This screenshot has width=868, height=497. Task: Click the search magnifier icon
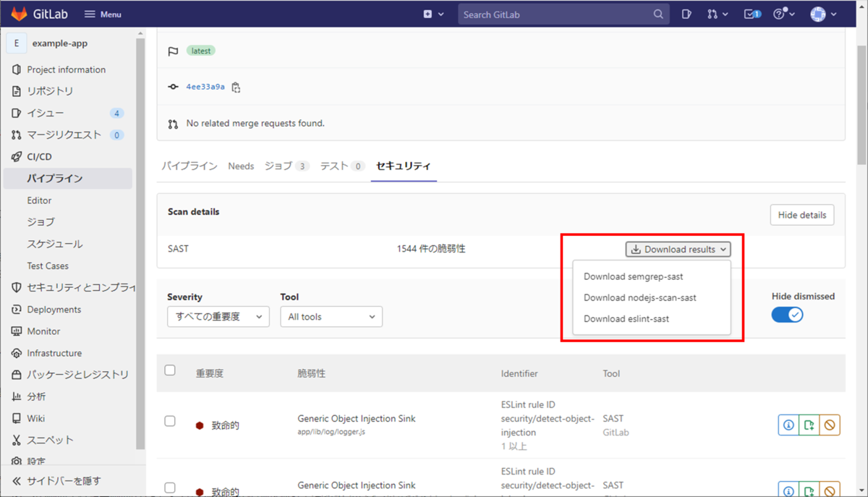coord(658,14)
